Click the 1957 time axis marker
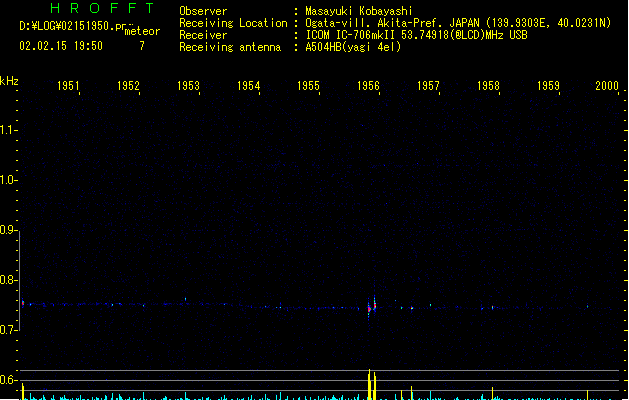Screen dimensions: 629x400 428,86
